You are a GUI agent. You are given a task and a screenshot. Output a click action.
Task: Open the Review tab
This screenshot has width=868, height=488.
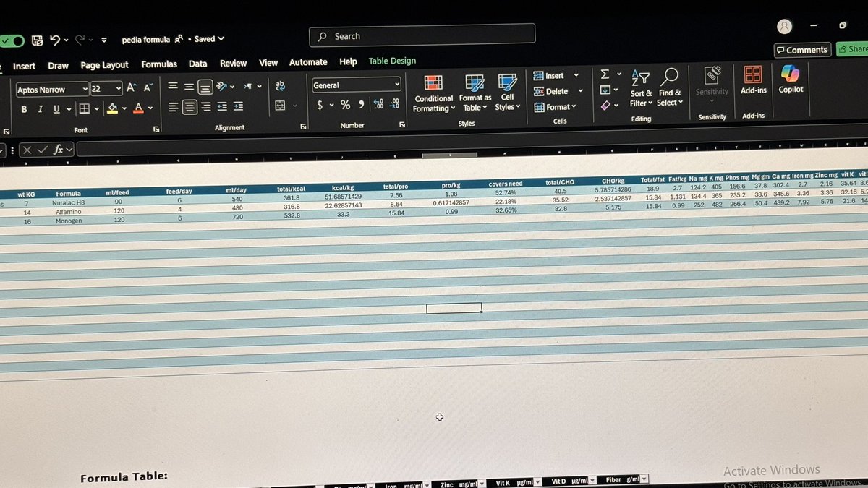(x=233, y=64)
